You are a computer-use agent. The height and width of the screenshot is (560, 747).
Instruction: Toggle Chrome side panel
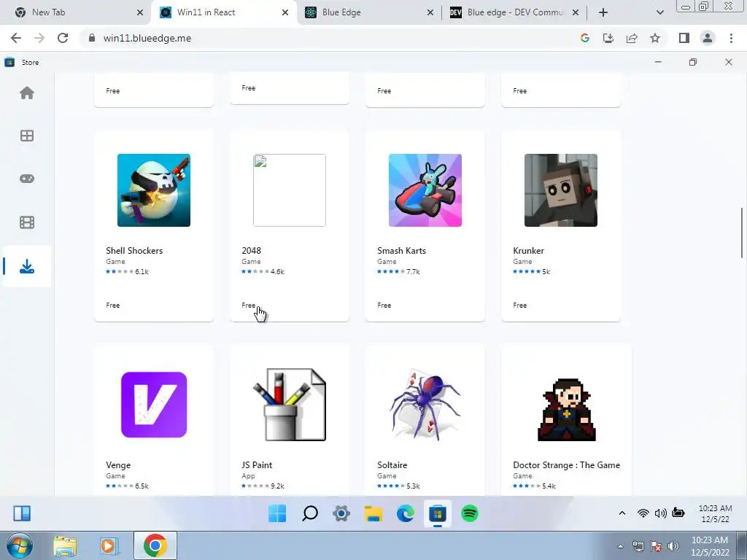(684, 38)
